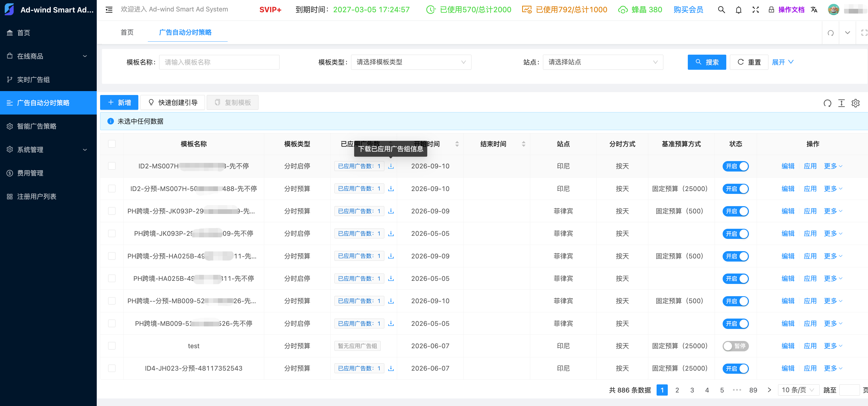Toggle fullscreen icon in header
Screen dimensions: 868x406
pyautogui.click(x=755, y=9)
